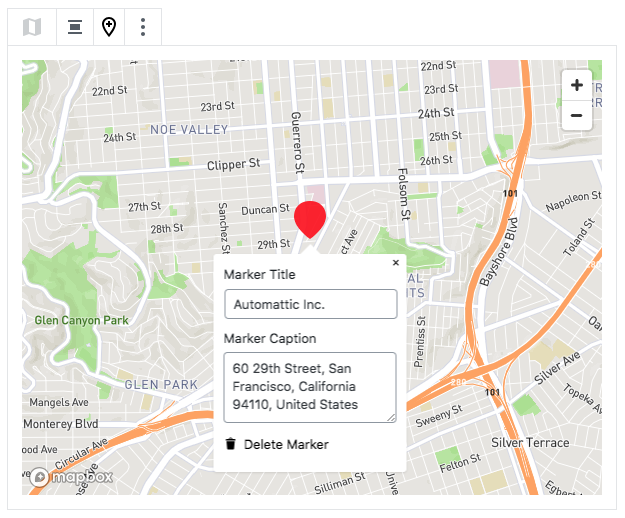
Task: Zoom out on the map
Action: [576, 115]
